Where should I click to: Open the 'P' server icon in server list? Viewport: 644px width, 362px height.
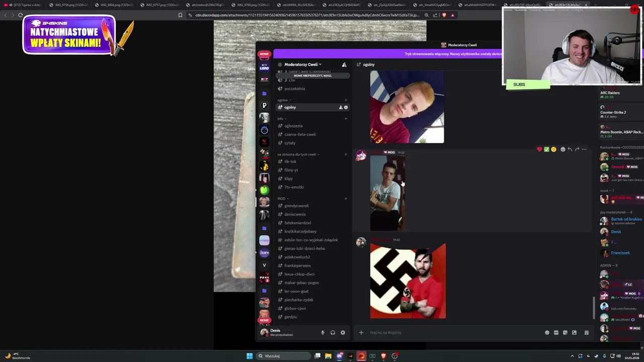pos(264,106)
